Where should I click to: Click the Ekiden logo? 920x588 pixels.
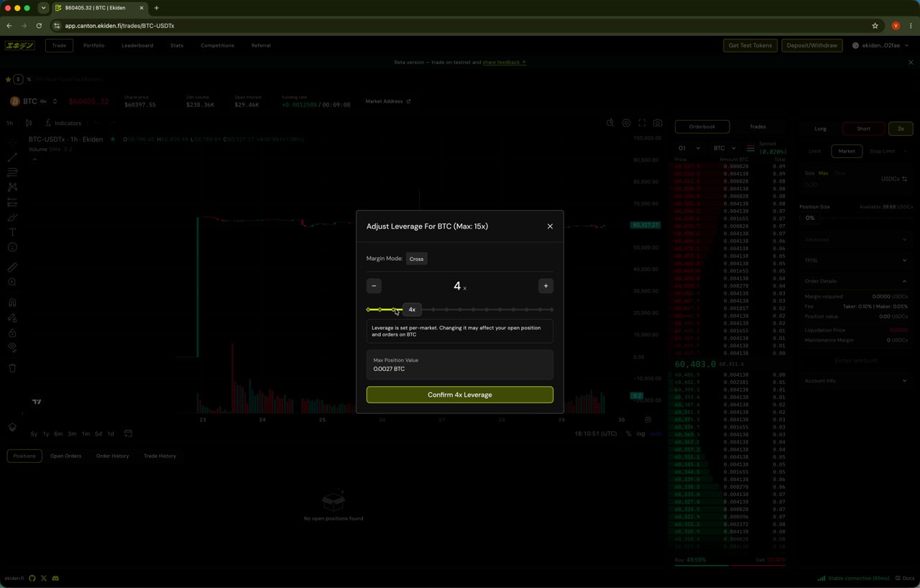pos(19,45)
